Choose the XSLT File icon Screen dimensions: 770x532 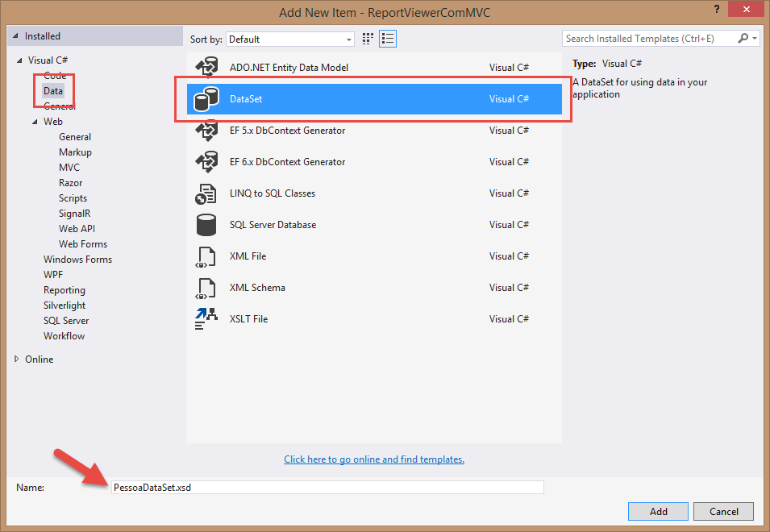(206, 319)
